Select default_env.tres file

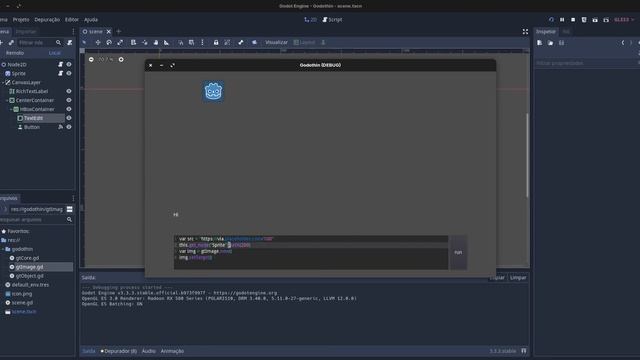pyautogui.click(x=30, y=285)
